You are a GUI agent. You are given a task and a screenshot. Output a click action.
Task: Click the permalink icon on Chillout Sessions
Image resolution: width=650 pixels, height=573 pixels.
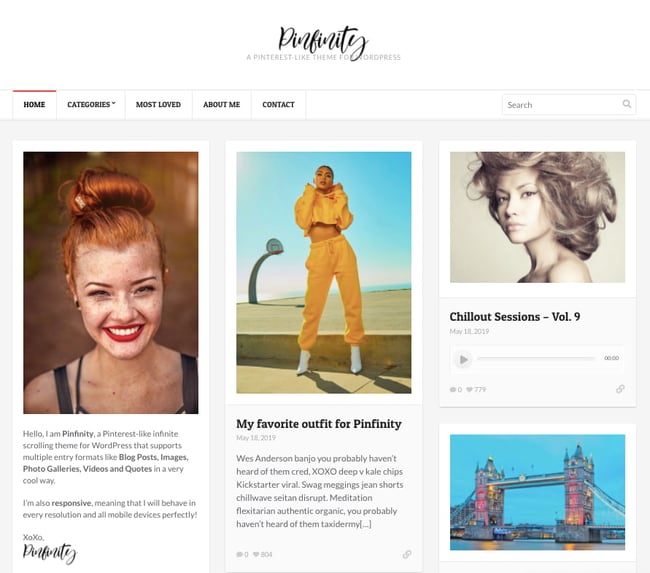click(x=620, y=389)
